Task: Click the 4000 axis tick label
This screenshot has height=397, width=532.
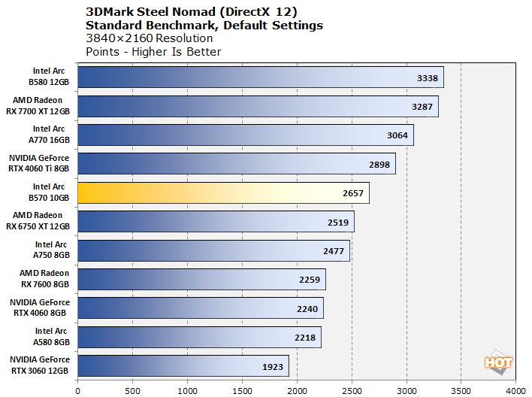Action: coord(515,391)
